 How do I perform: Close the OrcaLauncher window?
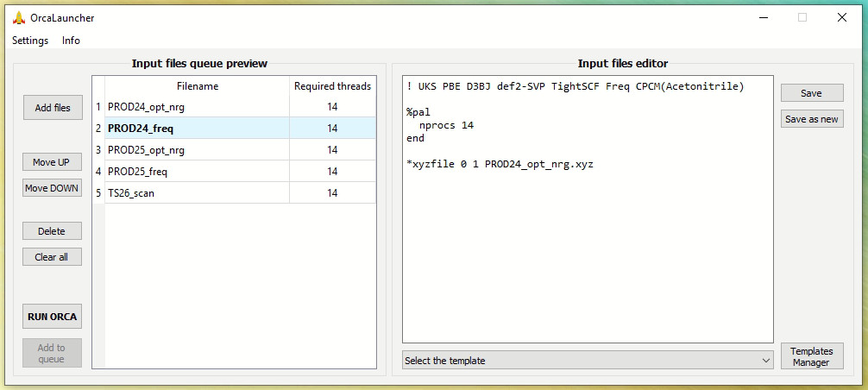tap(842, 18)
